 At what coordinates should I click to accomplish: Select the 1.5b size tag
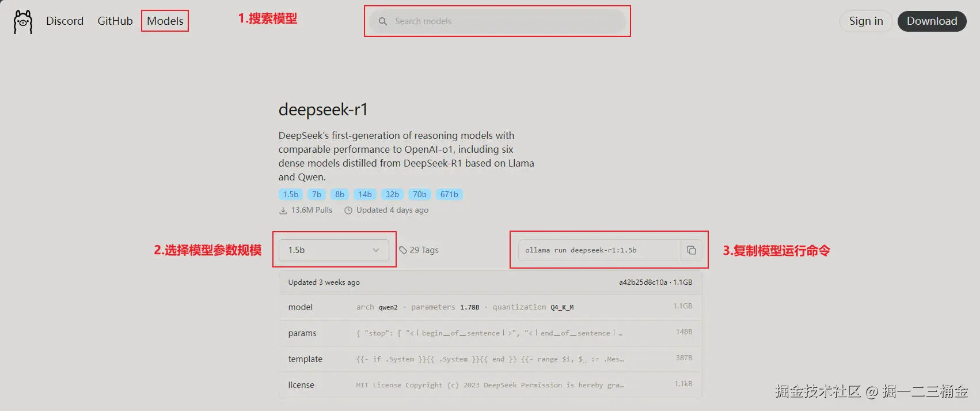[x=291, y=194]
